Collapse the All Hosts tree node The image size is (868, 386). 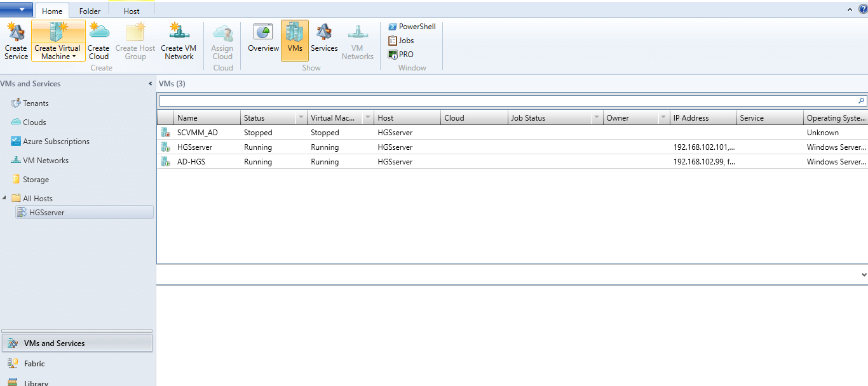(4, 198)
